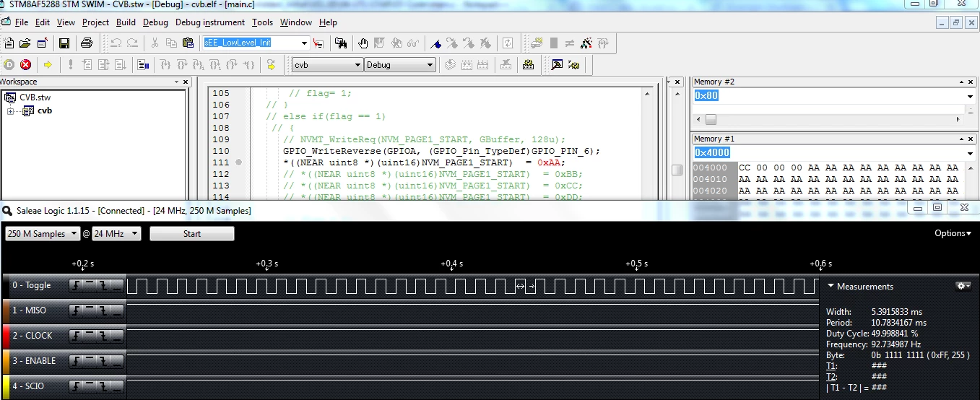Viewport: 980px width, 400px height.
Task: Select the hand (breakpoint) tool icon
Action: (363, 43)
